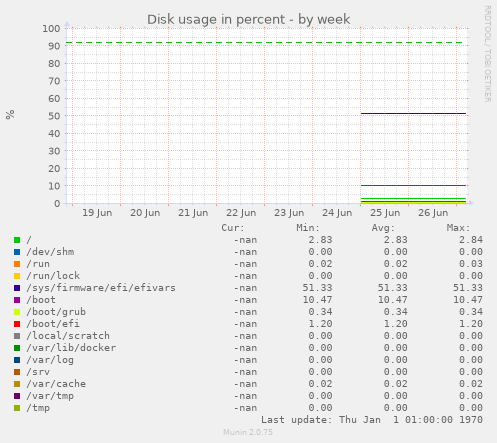Click the /srv legend label
Viewport: 497px width, 443px height.
[38, 372]
